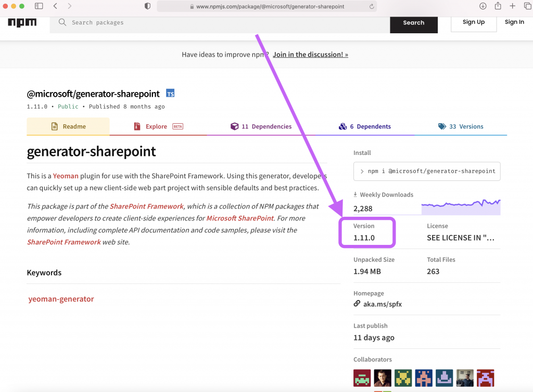Click the Sign In link
This screenshot has height=392, width=533.
click(x=514, y=22)
